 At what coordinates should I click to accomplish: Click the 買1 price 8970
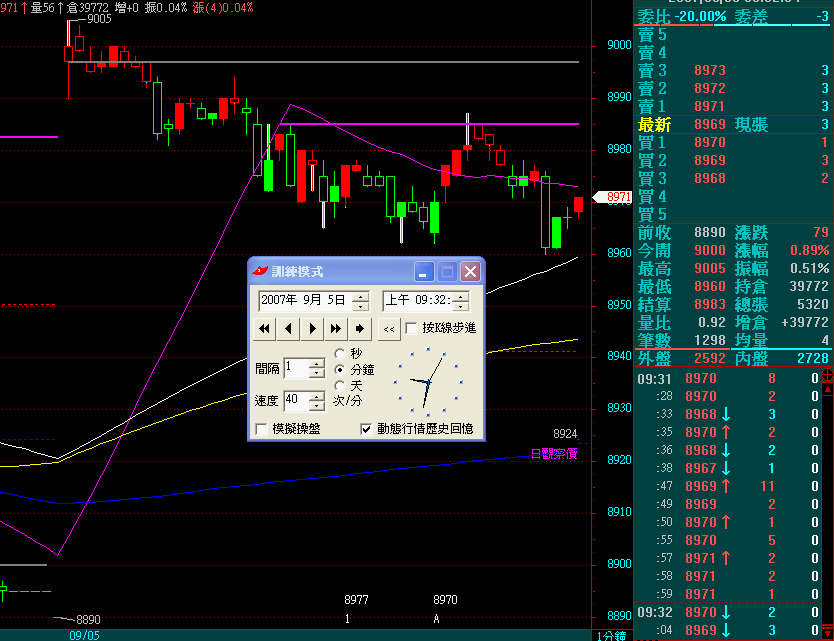point(710,143)
